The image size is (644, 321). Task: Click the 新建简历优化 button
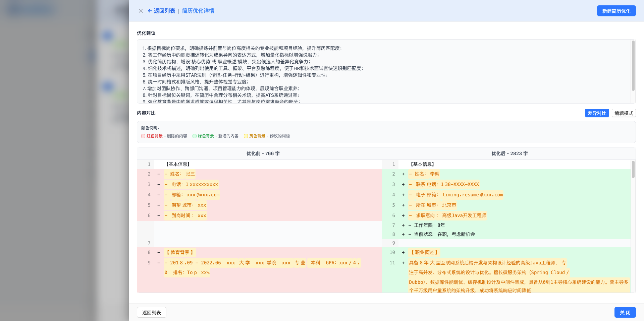[616, 10]
